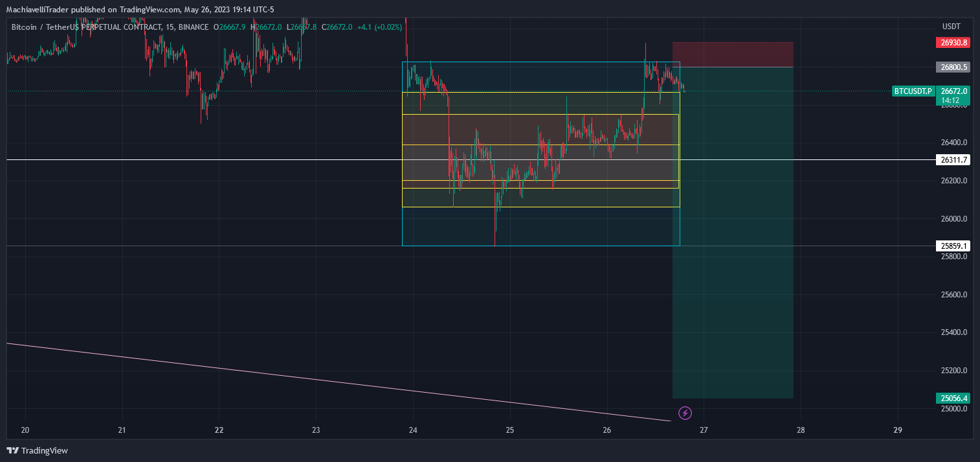This screenshot has height=462, width=980.
Task: Click the publisher line mentioning MachiavelliTrader
Action: coord(140,10)
